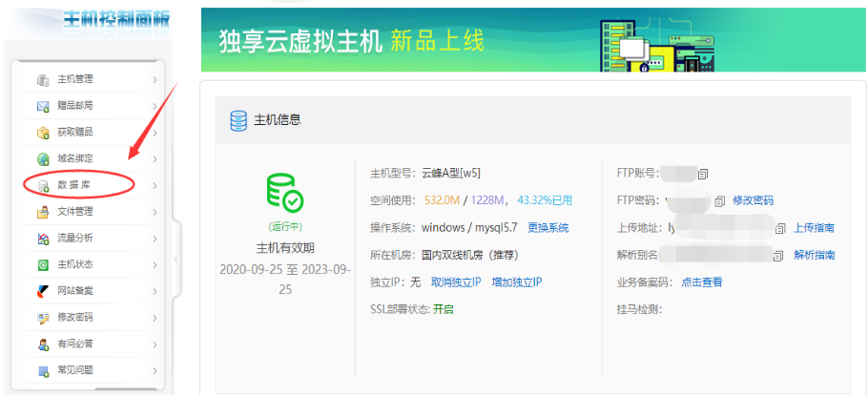Click 点击查看 next to 业务备案码

coord(701,282)
